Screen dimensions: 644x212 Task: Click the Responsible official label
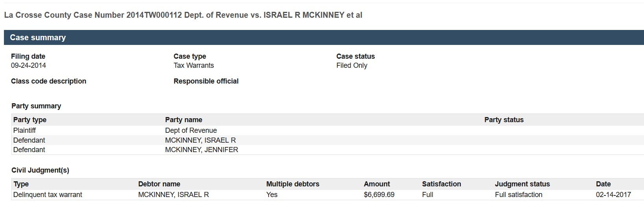[206, 81]
